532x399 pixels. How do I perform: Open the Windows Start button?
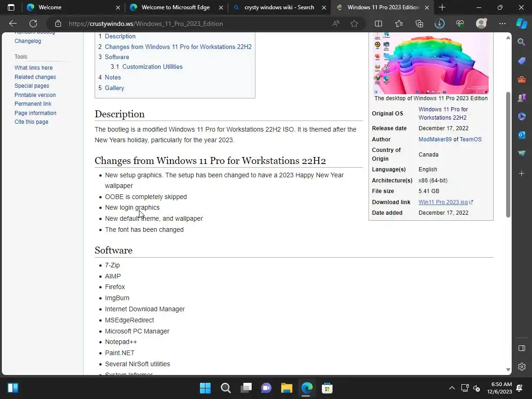pyautogui.click(x=205, y=388)
